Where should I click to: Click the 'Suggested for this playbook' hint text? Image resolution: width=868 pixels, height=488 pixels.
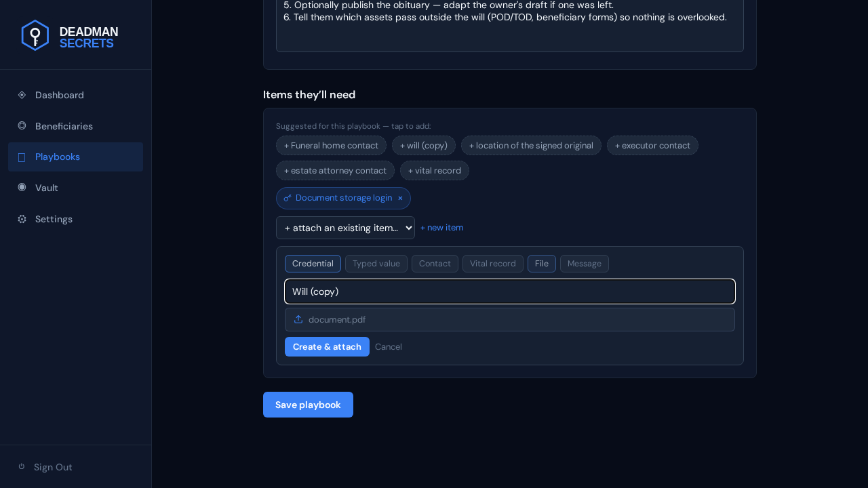(353, 126)
